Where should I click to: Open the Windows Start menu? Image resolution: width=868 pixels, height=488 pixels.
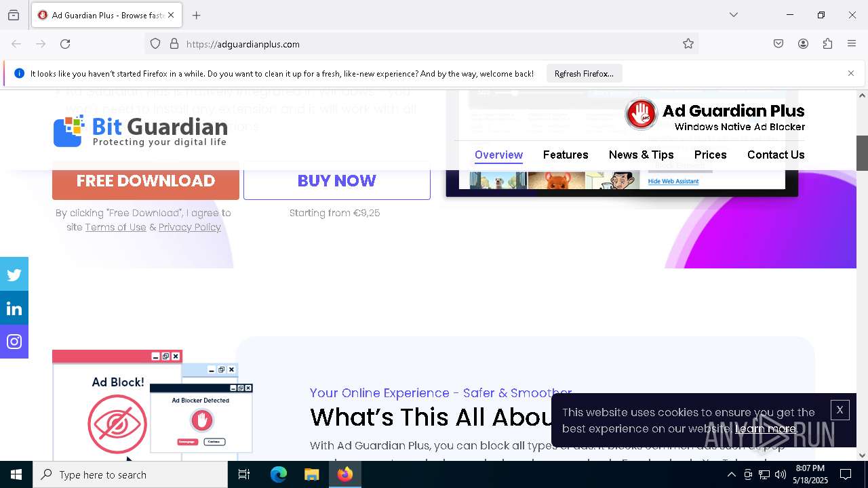pos(16,474)
